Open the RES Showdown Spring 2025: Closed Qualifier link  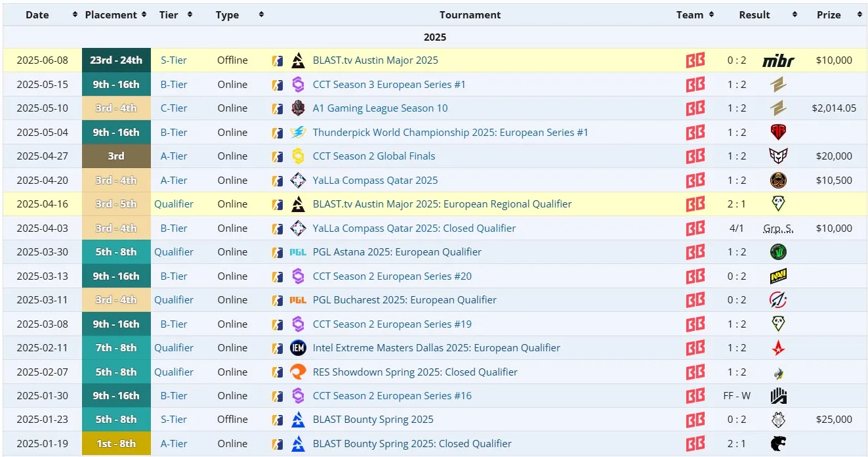tap(415, 372)
